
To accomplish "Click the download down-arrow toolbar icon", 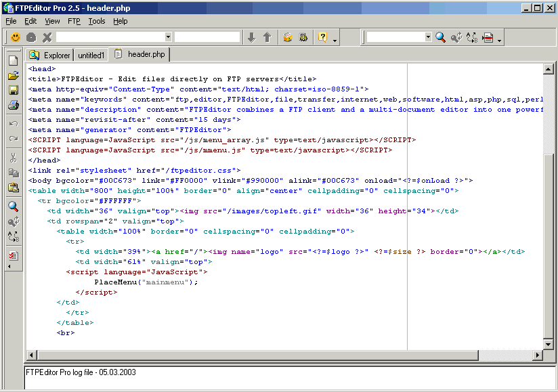I will pos(252,37).
